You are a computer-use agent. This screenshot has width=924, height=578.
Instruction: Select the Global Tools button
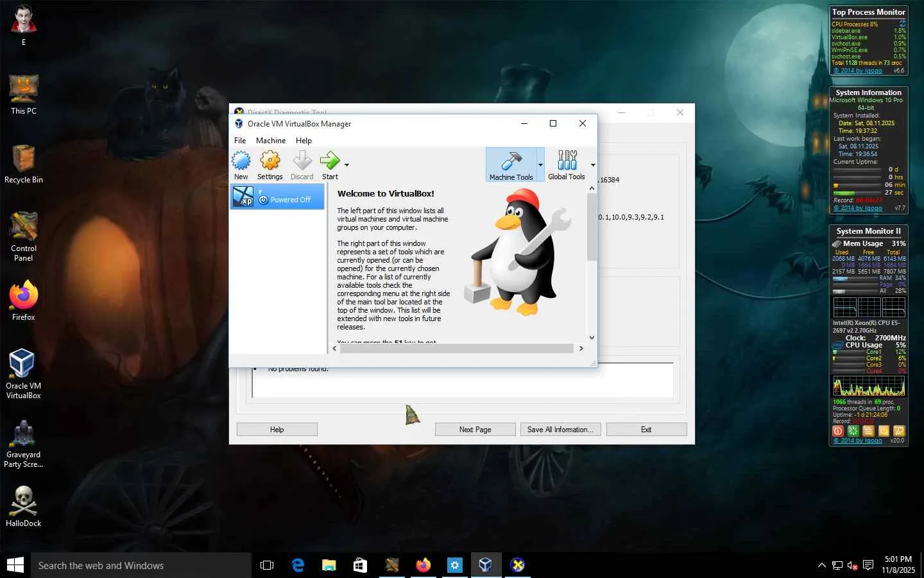[x=567, y=165]
